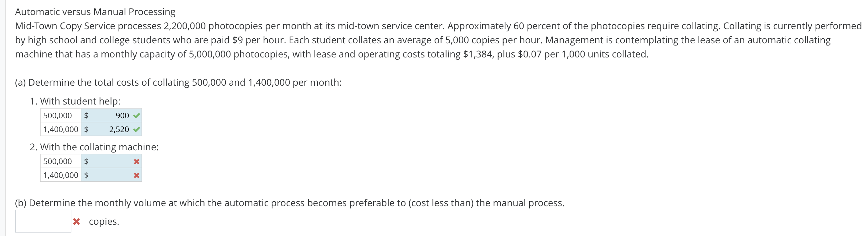
Task: Click the dollar sign in the 900 row
Action: (x=86, y=115)
